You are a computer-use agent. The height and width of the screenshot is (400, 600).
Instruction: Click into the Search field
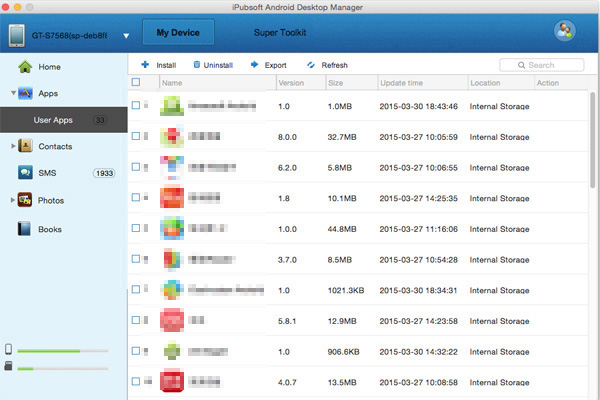(546, 65)
